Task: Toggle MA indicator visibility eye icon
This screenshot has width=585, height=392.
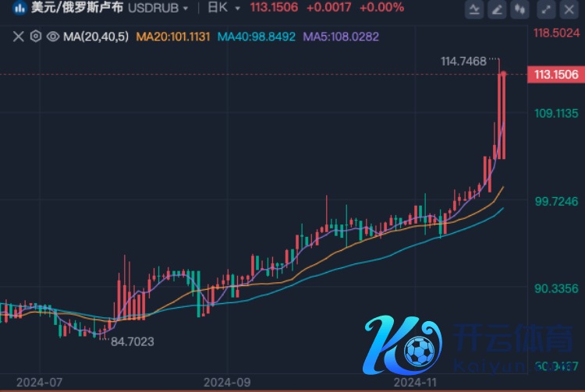Action: click(x=52, y=36)
